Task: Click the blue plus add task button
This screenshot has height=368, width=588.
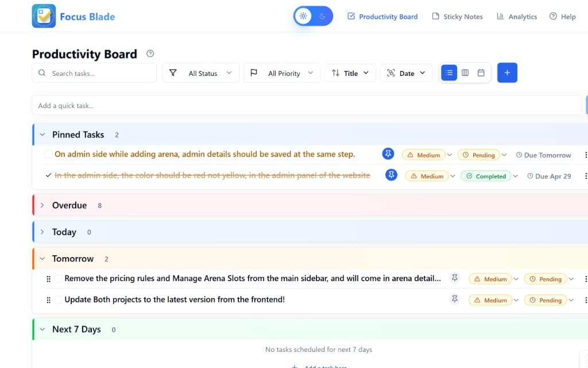Action: click(x=507, y=73)
